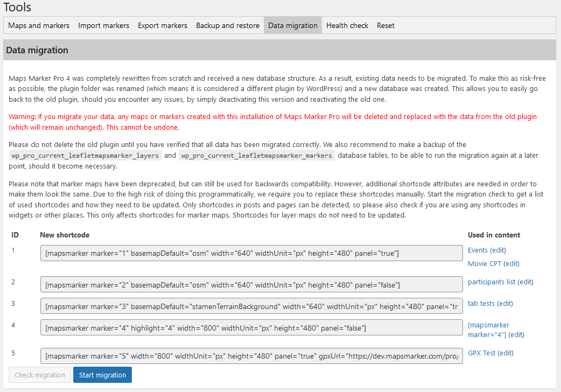The height and width of the screenshot is (392, 561).
Task: Edit the tab tests content
Action: click(505, 303)
